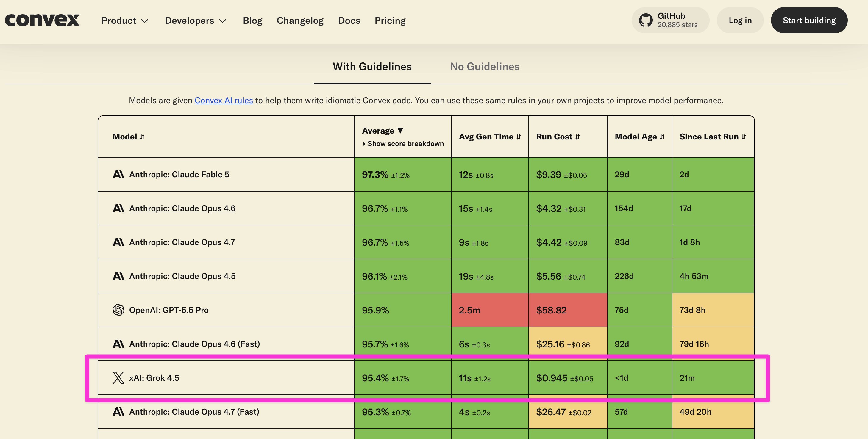868x439 pixels.
Task: Click the 21m since last run cell
Action: [713, 378]
